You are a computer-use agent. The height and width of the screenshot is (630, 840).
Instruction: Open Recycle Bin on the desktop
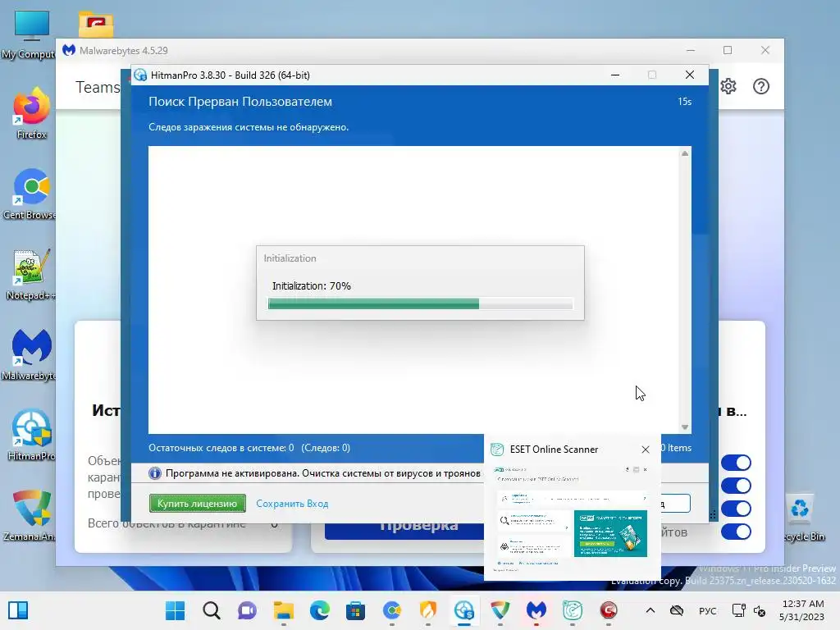pyautogui.click(x=801, y=515)
